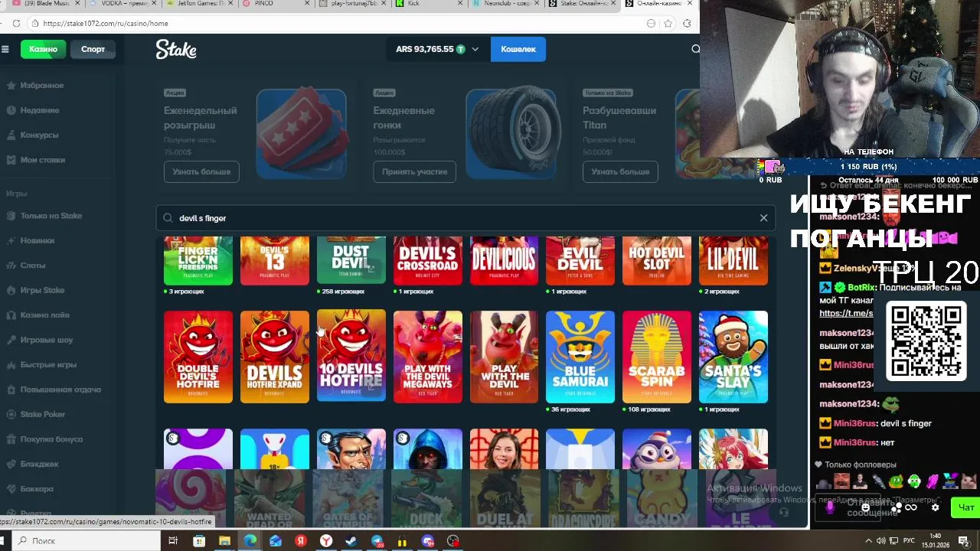Select Новинки category in sidebar
The image size is (980, 551).
(x=31, y=240)
